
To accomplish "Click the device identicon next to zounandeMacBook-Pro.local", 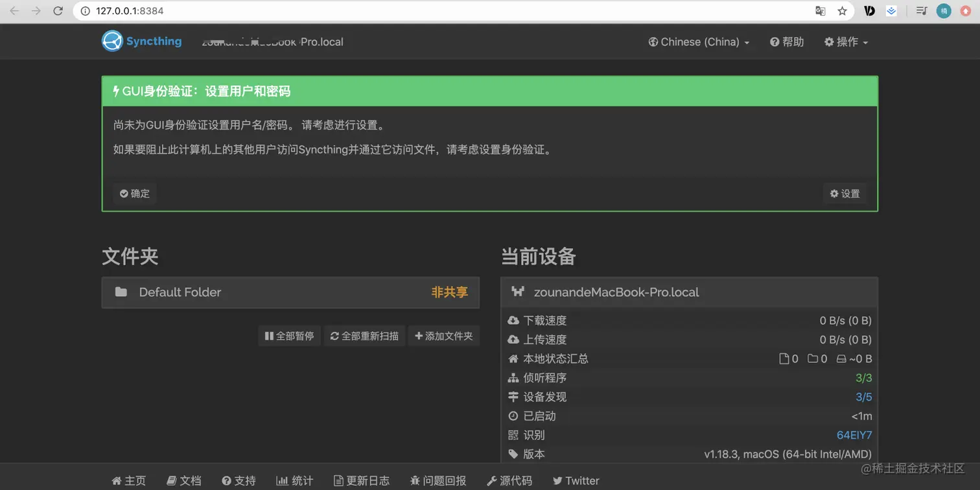I will tap(518, 292).
